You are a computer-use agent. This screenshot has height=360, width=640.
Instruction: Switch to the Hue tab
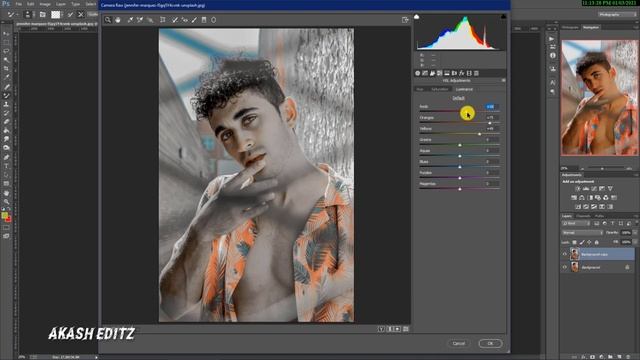(420, 89)
